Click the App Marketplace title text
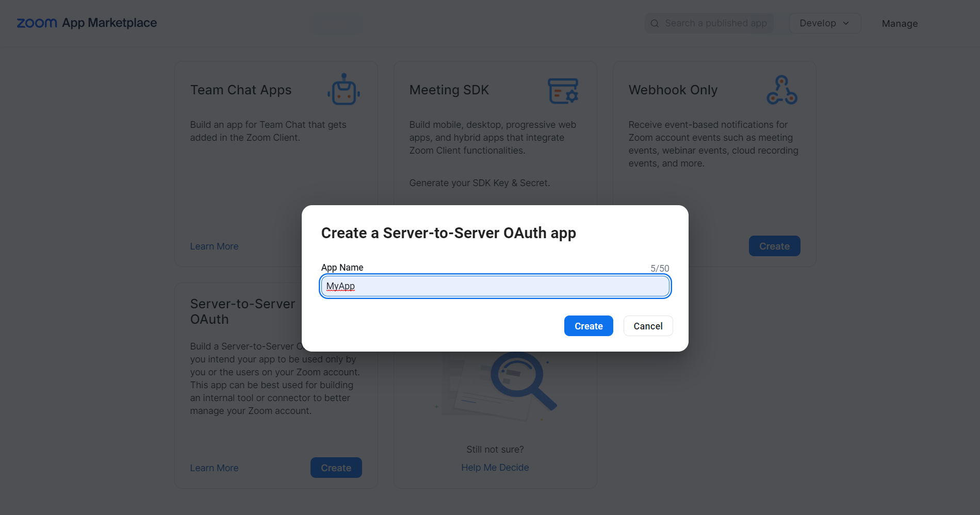This screenshot has height=515, width=980. point(109,23)
